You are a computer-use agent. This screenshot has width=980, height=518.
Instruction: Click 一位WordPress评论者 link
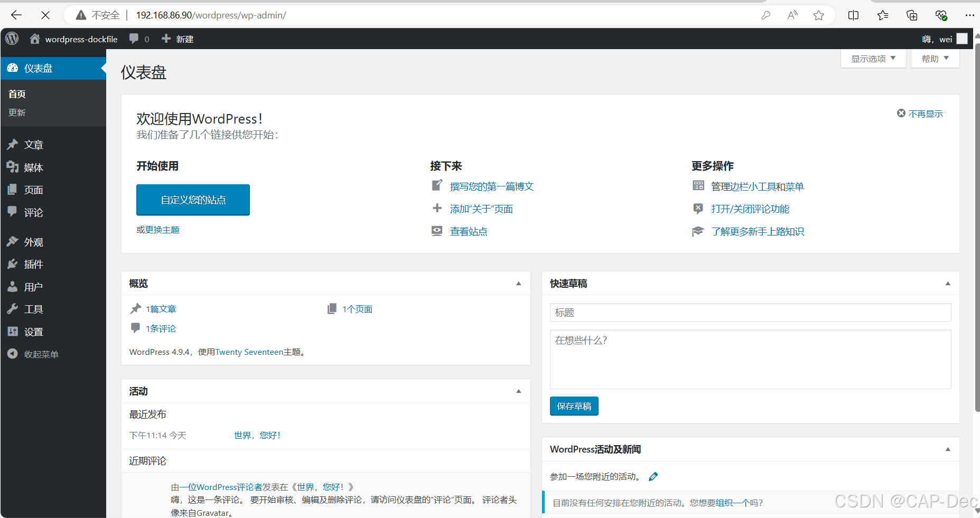tap(221, 487)
